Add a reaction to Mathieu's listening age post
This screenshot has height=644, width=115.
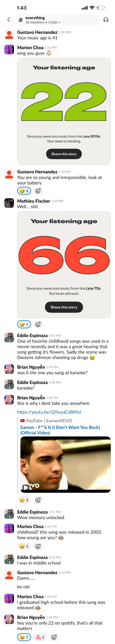click(38, 324)
